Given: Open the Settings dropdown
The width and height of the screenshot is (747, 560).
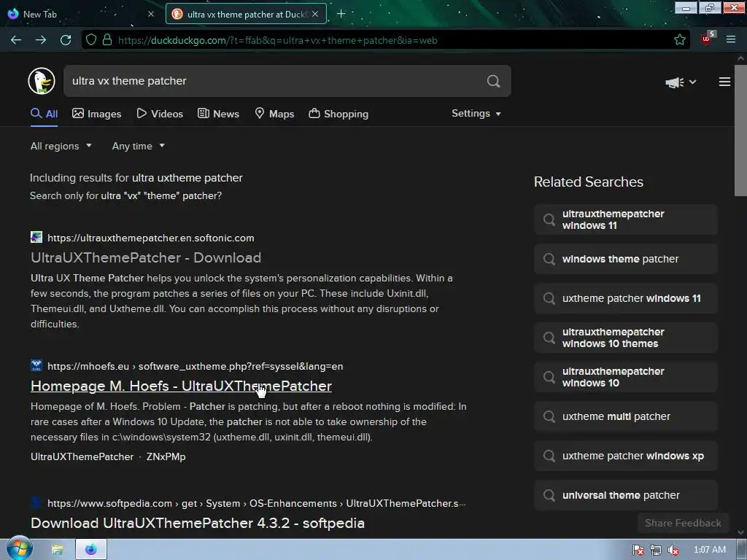Looking at the screenshot, I should point(476,113).
